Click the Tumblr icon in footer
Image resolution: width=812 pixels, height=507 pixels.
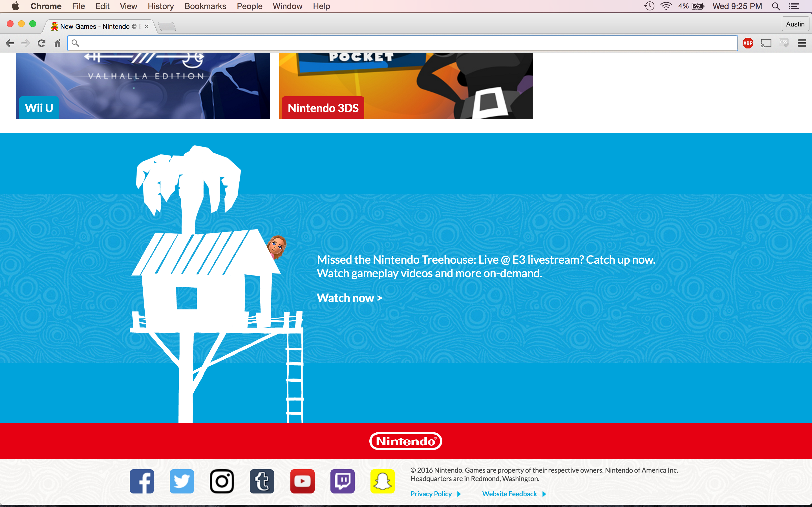click(262, 481)
